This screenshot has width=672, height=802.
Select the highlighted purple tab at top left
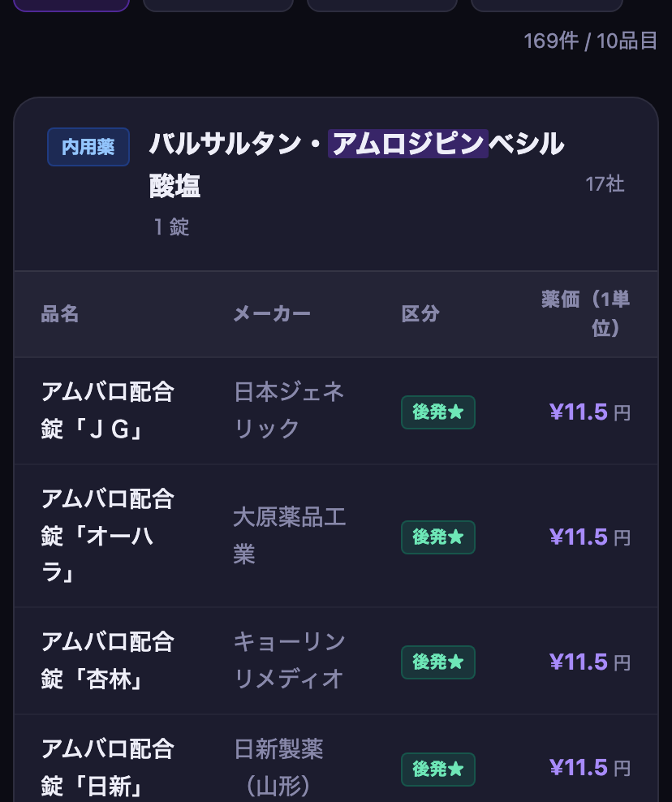[x=71, y=5]
